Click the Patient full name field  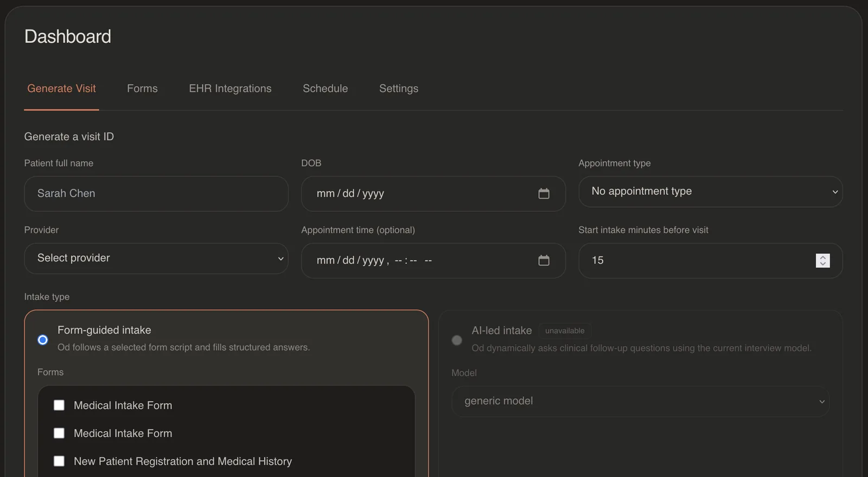click(x=156, y=194)
